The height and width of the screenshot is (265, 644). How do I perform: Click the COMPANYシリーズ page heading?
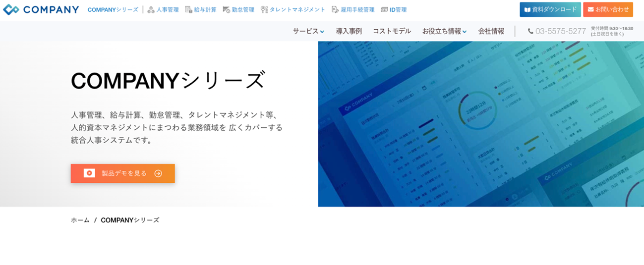(168, 80)
